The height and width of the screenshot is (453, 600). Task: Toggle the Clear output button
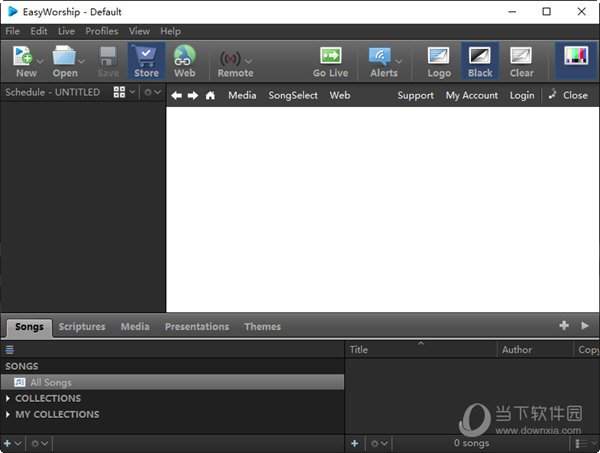(521, 62)
